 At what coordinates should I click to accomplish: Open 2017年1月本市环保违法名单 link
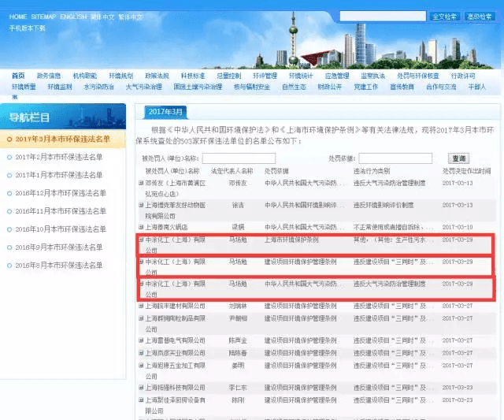pos(59,175)
